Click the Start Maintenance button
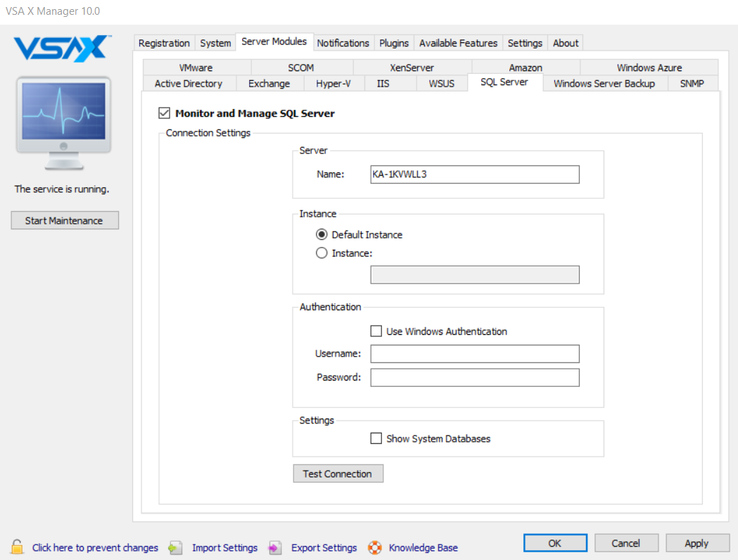Image resolution: width=738 pixels, height=560 pixels. coord(65,221)
